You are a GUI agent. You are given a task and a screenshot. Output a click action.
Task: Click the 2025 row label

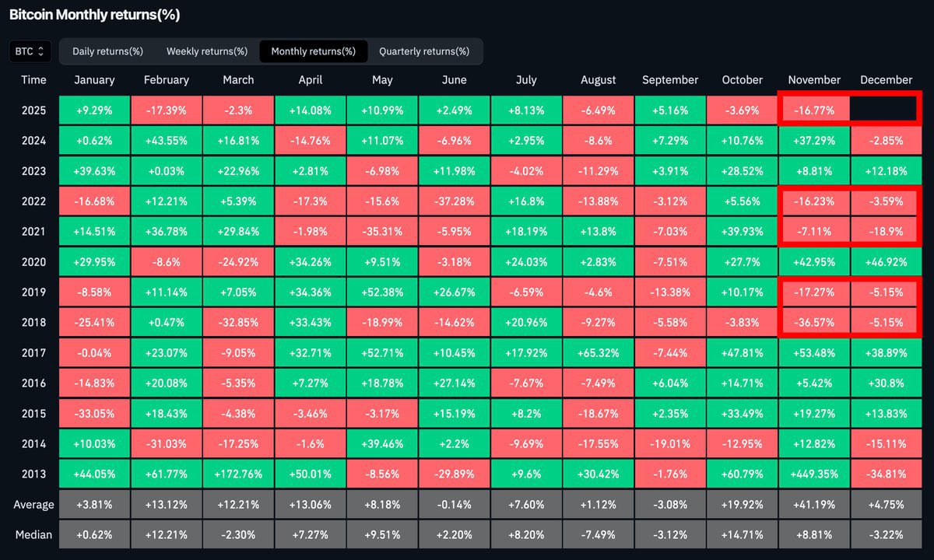34,110
